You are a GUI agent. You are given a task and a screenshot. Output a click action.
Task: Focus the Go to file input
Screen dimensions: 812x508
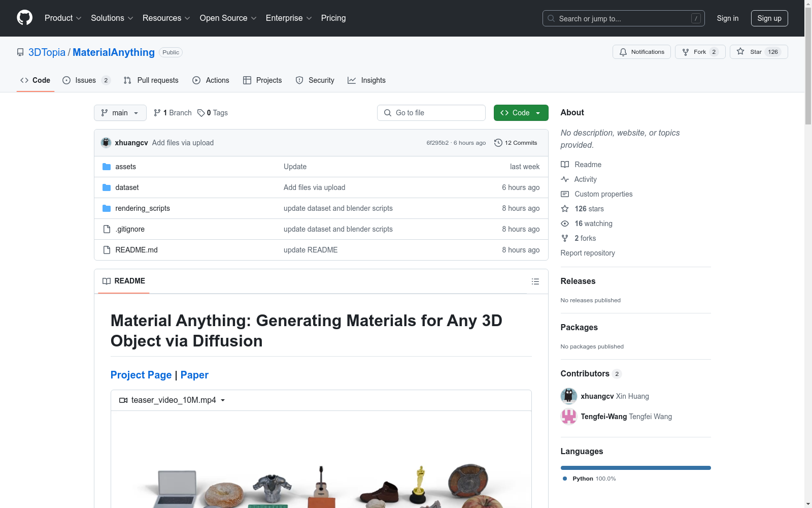click(x=431, y=113)
